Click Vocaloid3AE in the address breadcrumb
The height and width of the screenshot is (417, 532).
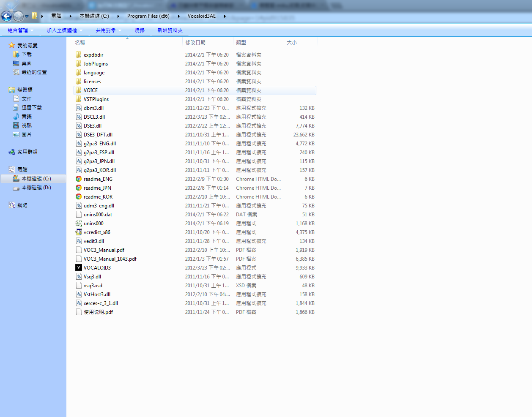pos(202,16)
